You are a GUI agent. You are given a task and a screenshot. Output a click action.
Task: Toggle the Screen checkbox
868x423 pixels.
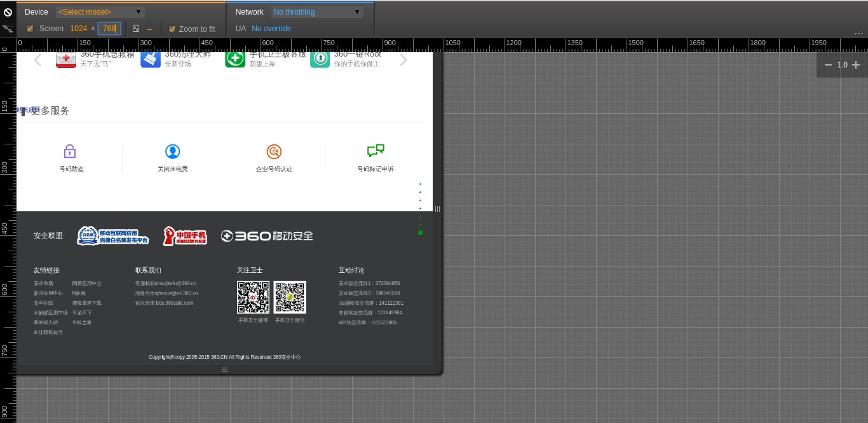pos(30,29)
